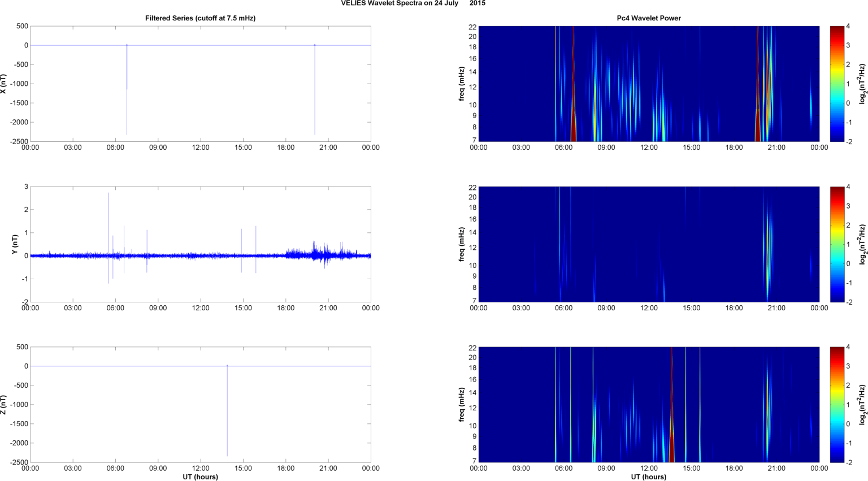868x481 pixels.
Task: Click the colorbar beside the middle wavelet spectrum
Action: [837, 244]
